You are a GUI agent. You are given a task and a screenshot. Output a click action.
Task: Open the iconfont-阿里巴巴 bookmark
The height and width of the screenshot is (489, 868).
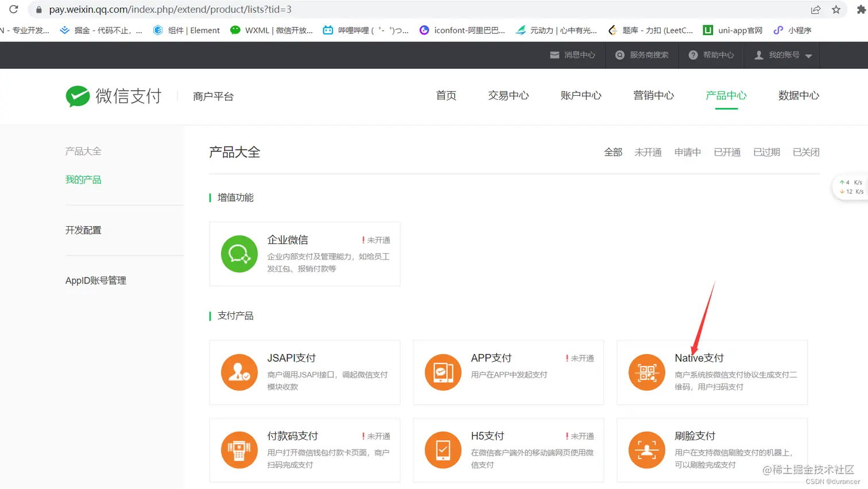pos(462,30)
